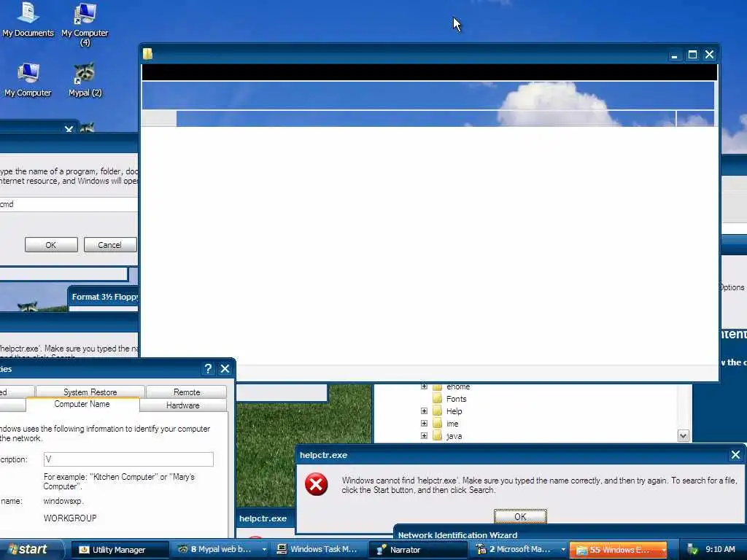Click the small helpctr.exe title bar behind the dialog
The image size is (747, 560).
[x=266, y=518]
